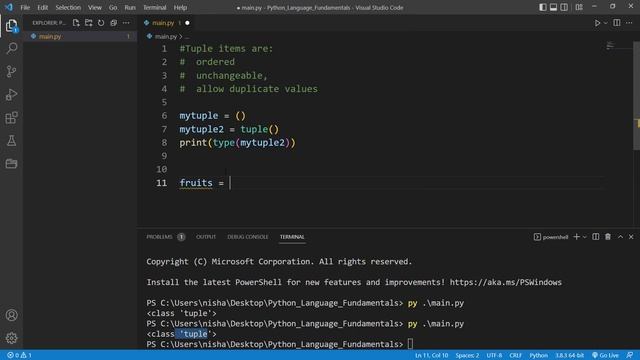640x360 pixels.
Task: Place cursor on line 8 print statement
Action: click(x=237, y=142)
